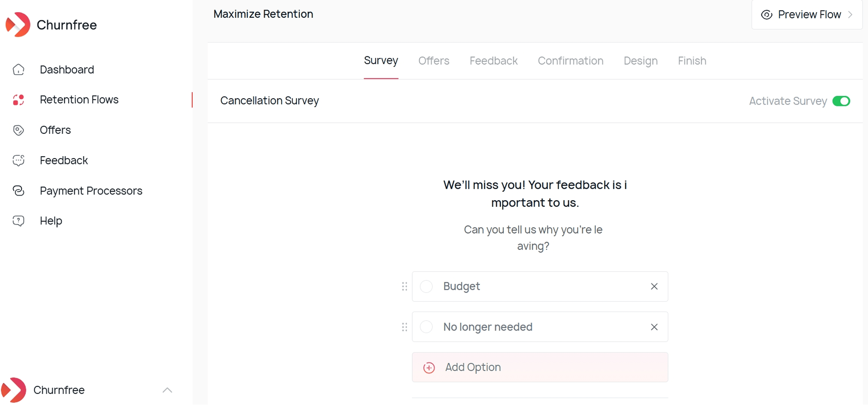Click the Offers tag icon in sidebar
The height and width of the screenshot is (405, 868).
[18, 130]
